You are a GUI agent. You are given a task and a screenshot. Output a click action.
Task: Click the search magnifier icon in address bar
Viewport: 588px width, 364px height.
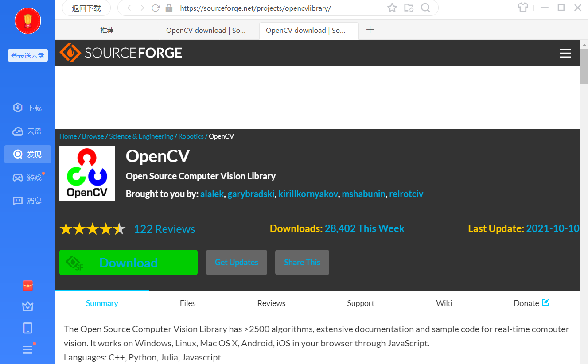[425, 8]
